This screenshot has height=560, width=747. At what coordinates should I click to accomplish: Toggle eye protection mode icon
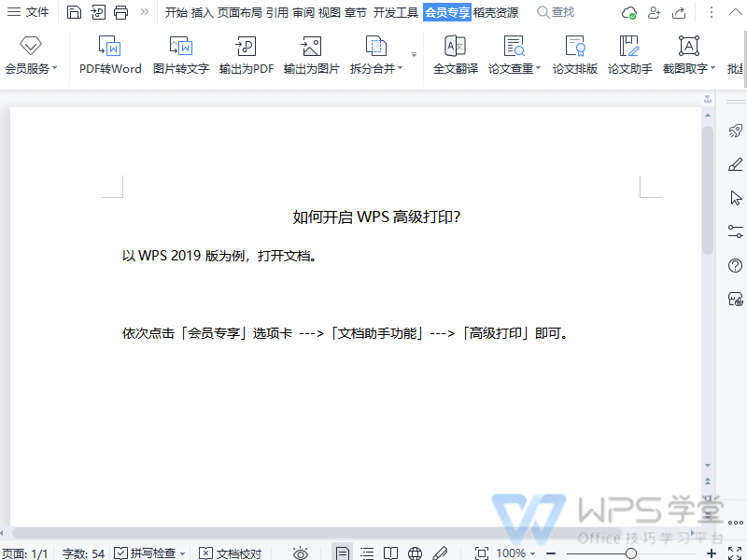click(301, 553)
